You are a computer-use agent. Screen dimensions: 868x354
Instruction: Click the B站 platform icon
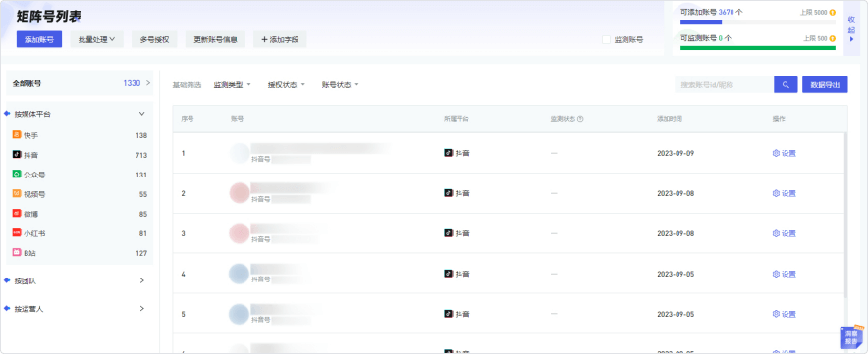tap(17, 253)
